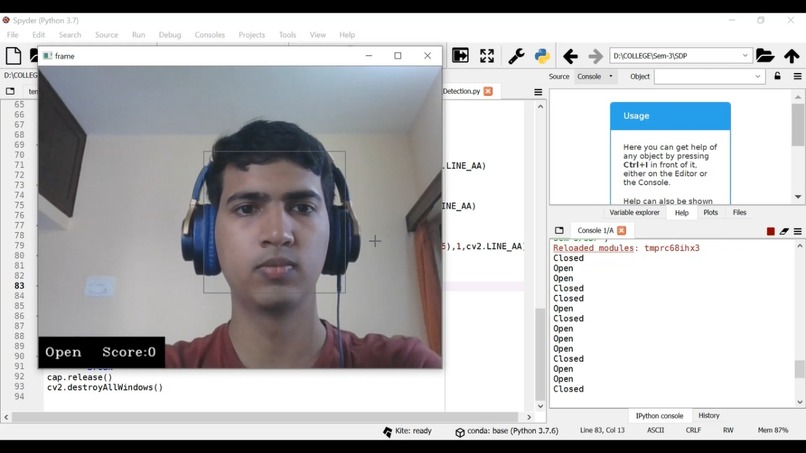Open the Source menu

[106, 35]
